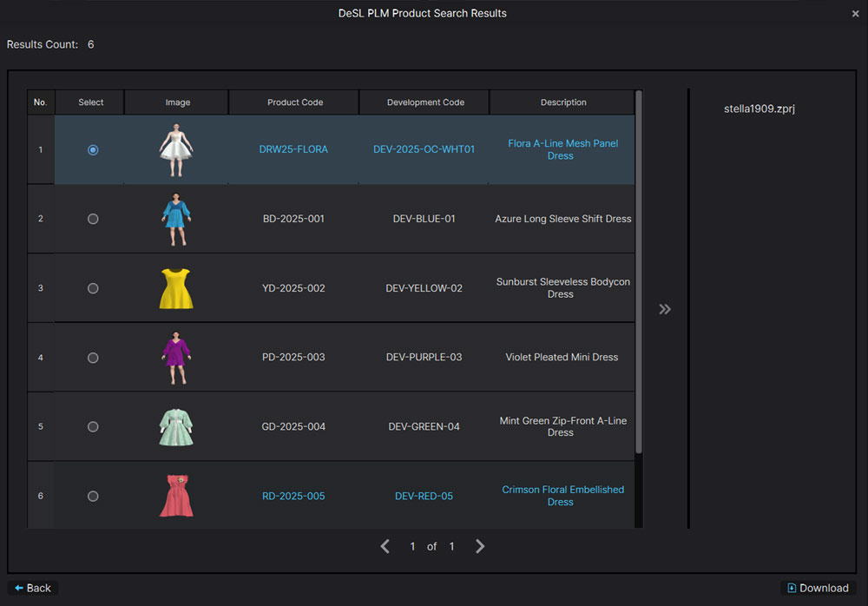Click the results table vertical scrollbar
The height and width of the screenshot is (606, 868).
(x=640, y=269)
